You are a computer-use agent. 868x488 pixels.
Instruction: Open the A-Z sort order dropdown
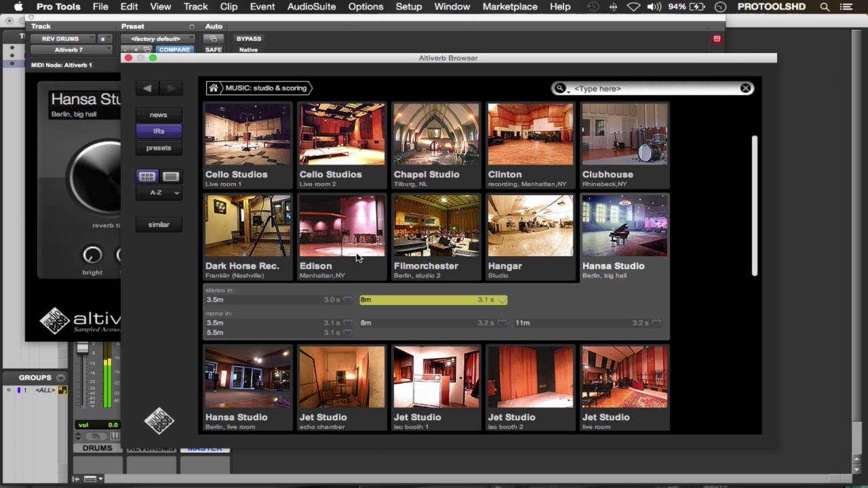click(x=159, y=192)
